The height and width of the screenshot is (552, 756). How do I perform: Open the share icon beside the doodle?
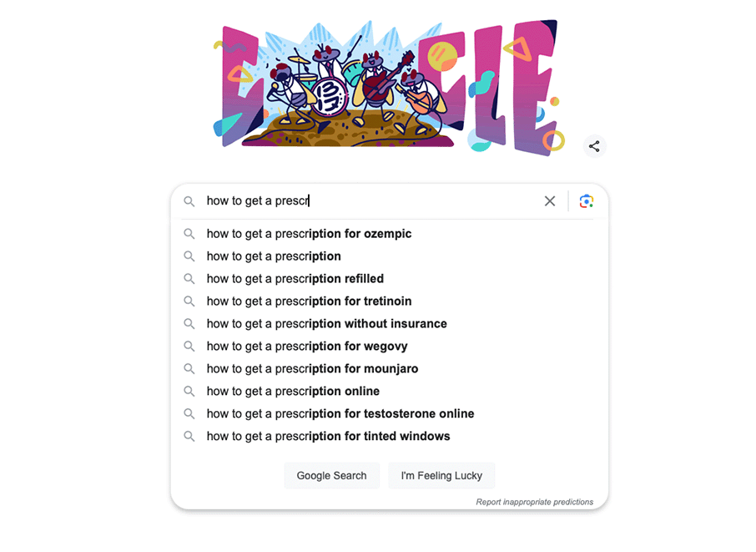pyautogui.click(x=594, y=146)
